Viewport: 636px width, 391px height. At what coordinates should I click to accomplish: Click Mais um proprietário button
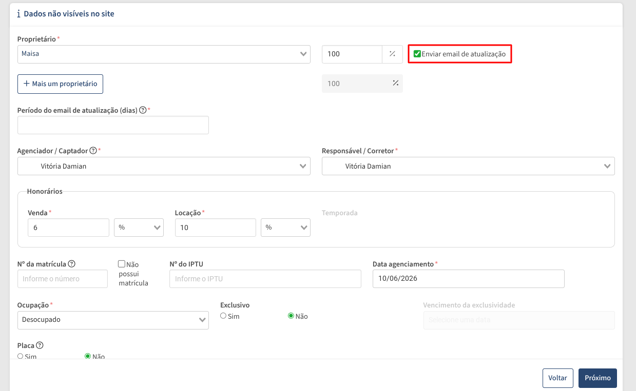pos(60,84)
